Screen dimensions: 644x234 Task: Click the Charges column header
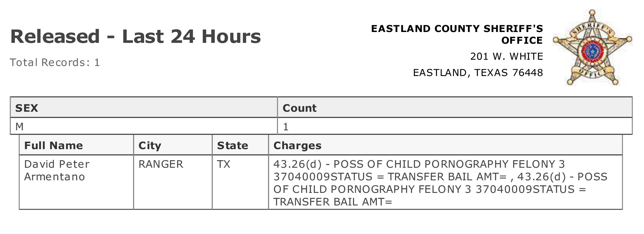coord(446,145)
